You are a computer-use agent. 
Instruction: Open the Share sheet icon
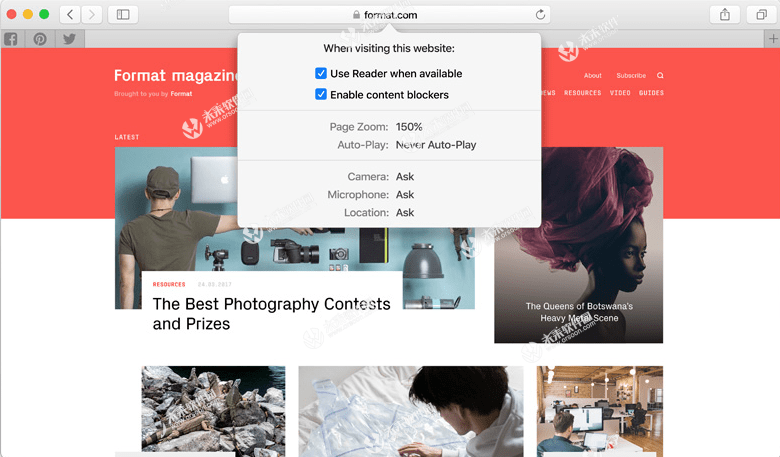725,14
